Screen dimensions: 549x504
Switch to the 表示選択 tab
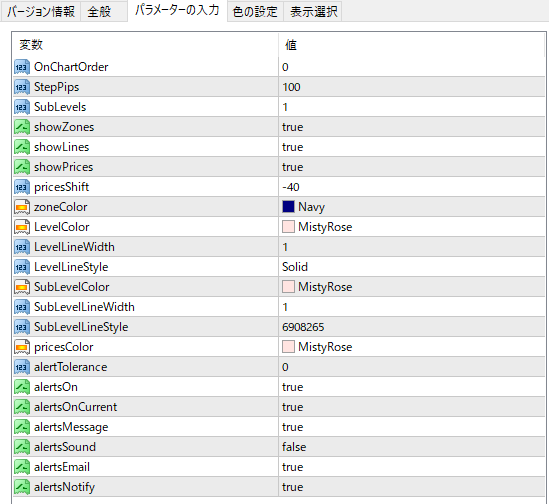(x=313, y=12)
